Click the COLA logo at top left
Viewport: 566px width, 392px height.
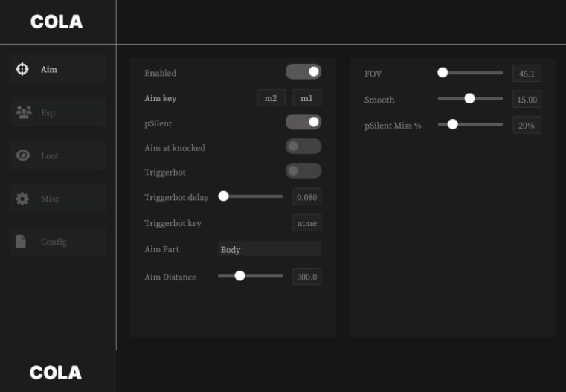[x=57, y=22]
